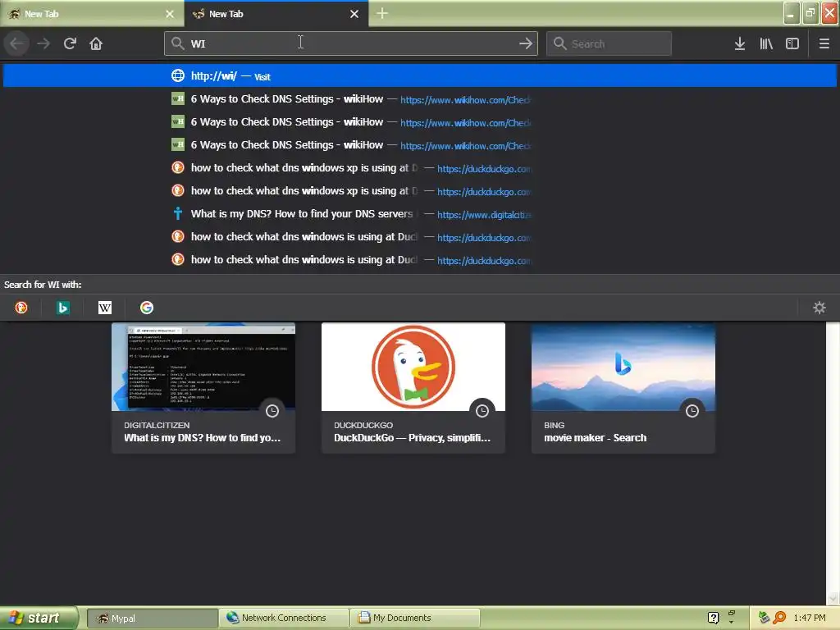Open the Downloads toolbar icon
The width and height of the screenshot is (840, 630).
point(740,43)
